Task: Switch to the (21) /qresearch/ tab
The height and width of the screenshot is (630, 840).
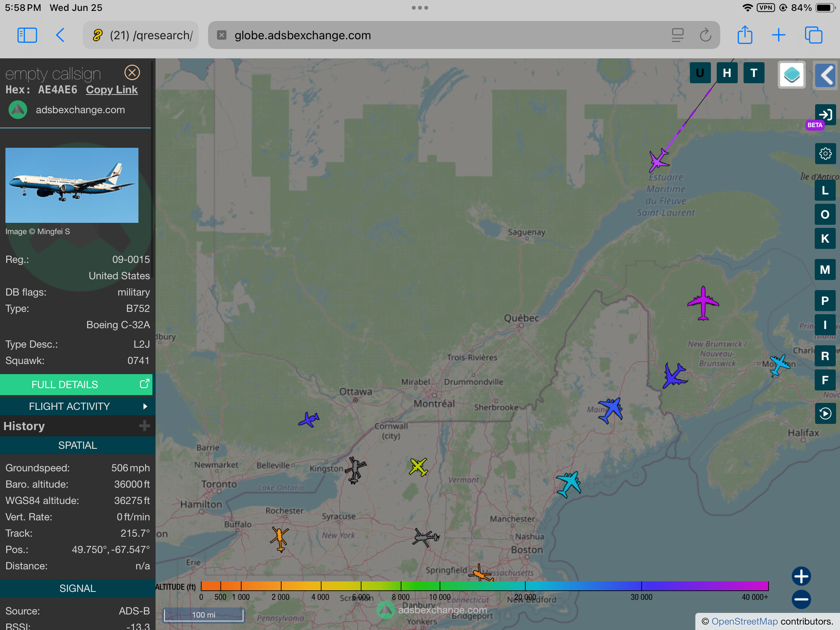Action: coord(141,35)
